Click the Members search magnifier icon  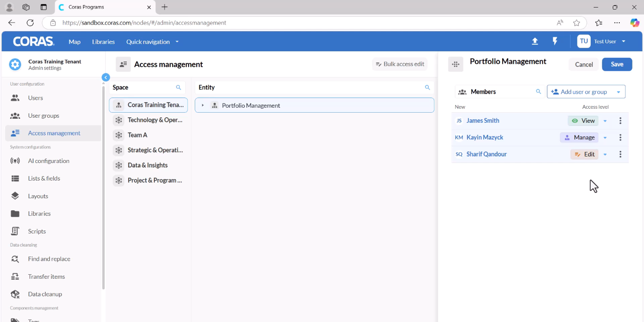[x=538, y=92]
